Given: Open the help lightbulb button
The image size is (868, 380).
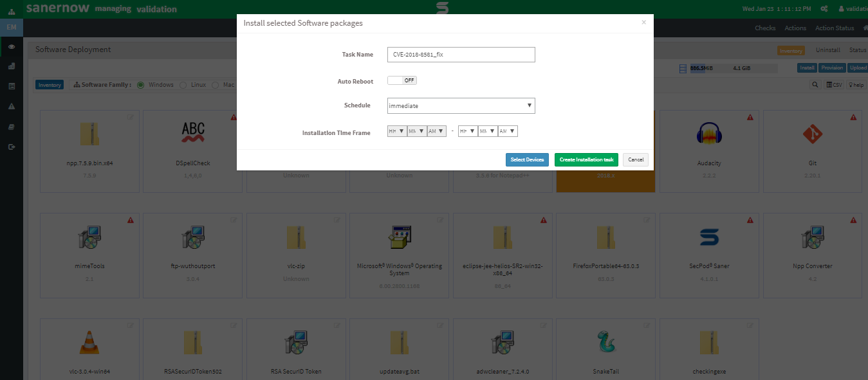Looking at the screenshot, I should tap(856, 85).
